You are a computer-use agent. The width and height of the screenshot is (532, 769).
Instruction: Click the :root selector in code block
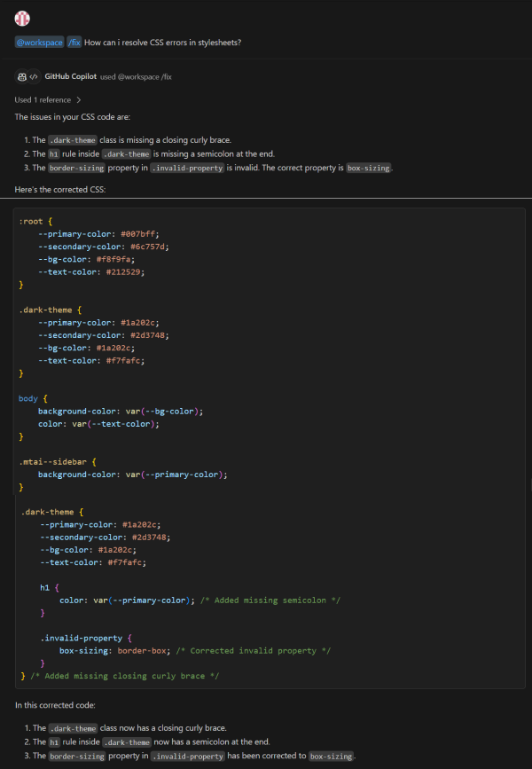coord(31,221)
